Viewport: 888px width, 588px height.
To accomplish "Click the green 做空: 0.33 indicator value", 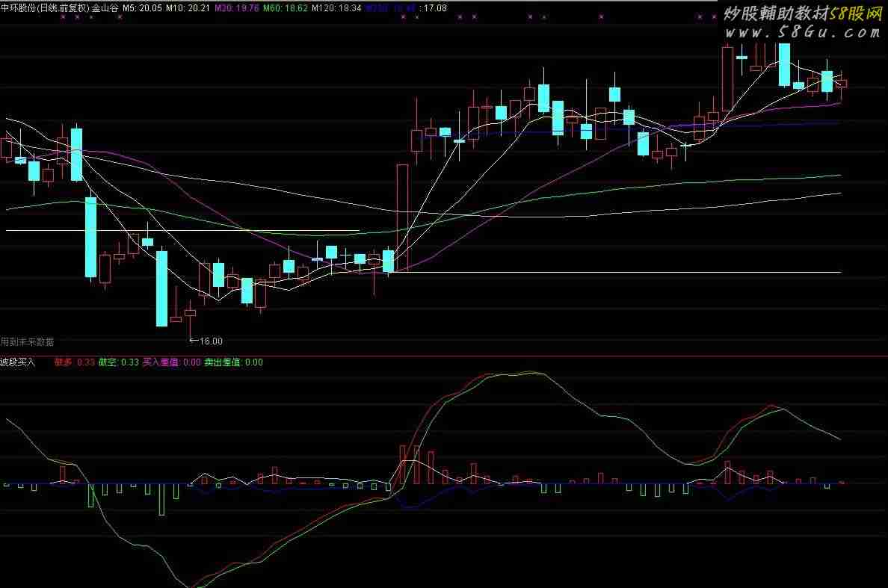I will [119, 362].
